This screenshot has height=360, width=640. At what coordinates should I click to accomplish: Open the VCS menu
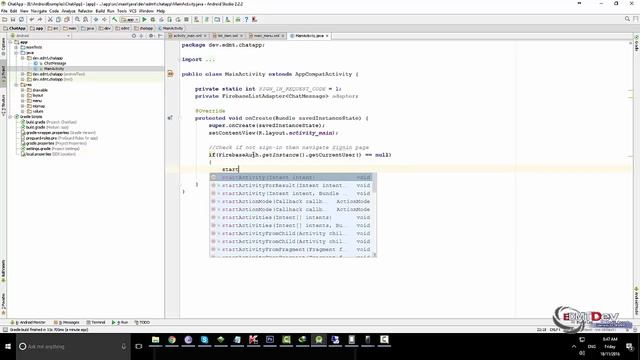click(x=133, y=11)
